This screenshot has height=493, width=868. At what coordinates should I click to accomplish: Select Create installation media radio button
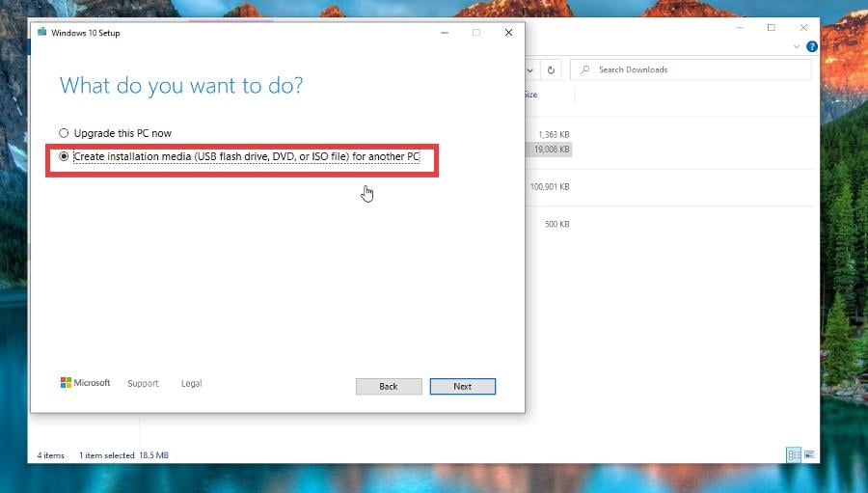pyautogui.click(x=64, y=156)
